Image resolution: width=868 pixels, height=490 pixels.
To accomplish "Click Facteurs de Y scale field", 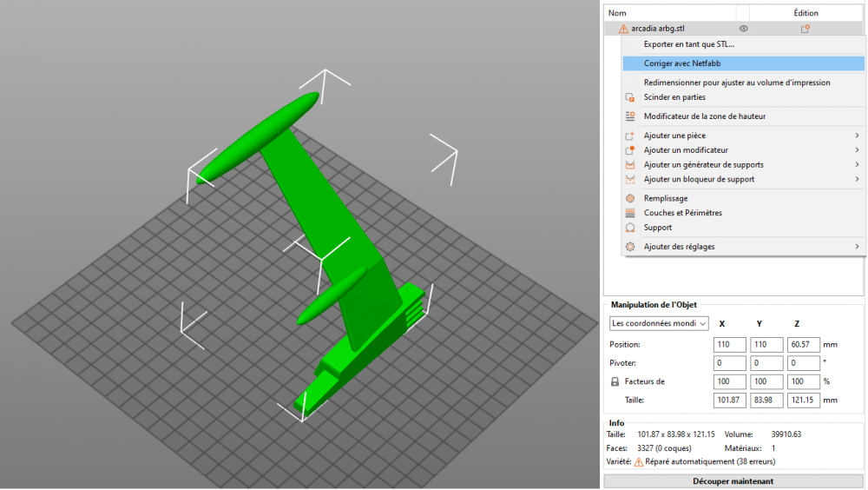I will click(x=766, y=381).
